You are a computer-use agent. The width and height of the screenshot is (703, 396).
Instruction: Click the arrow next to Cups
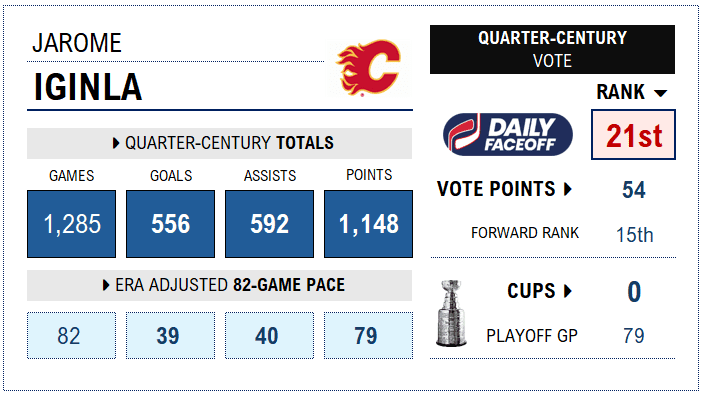click(568, 291)
